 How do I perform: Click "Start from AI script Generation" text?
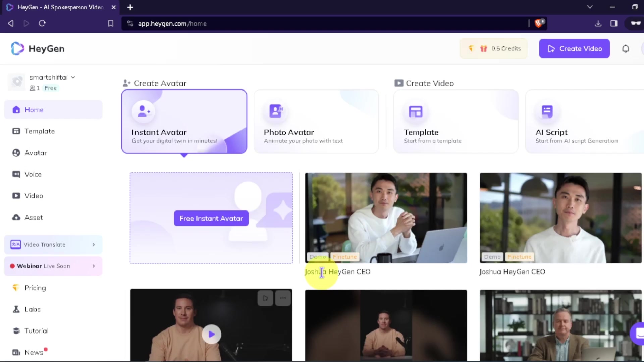(576, 141)
